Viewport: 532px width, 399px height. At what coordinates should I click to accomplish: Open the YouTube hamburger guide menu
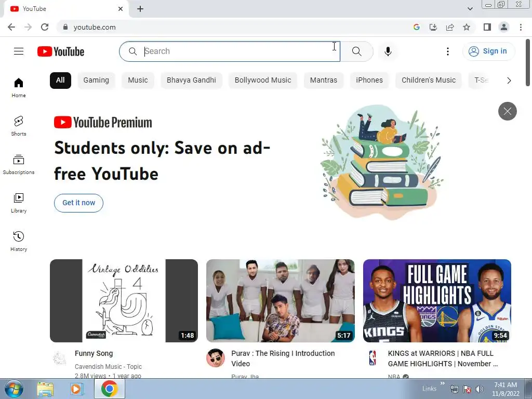click(x=19, y=51)
